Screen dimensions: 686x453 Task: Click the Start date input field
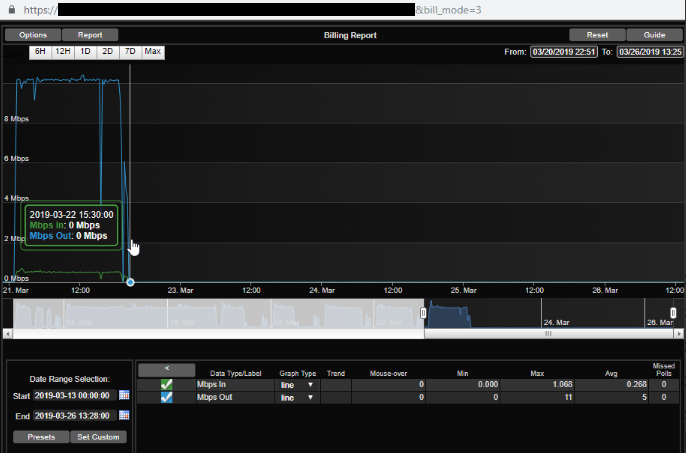(x=75, y=396)
